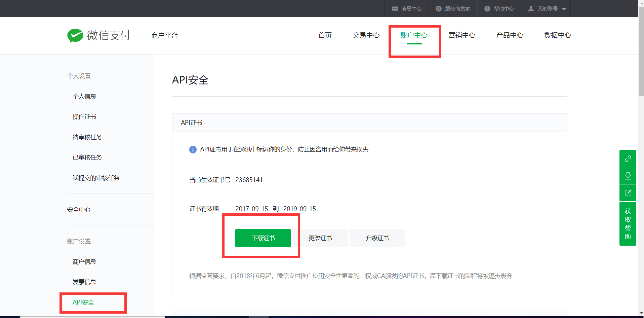Screen dimensions: 644x318
Task: Click the green edit feedback icon in side toolbar
Action: tap(628, 193)
